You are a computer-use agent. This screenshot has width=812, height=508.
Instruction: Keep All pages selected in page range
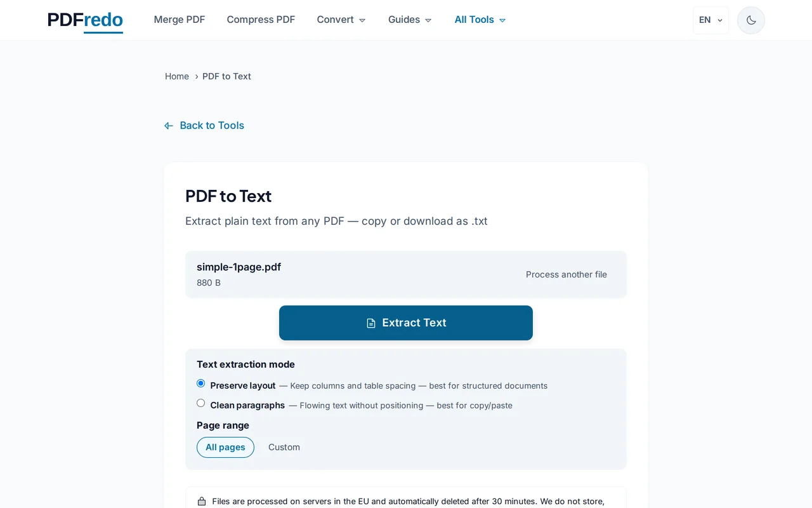pos(225,447)
